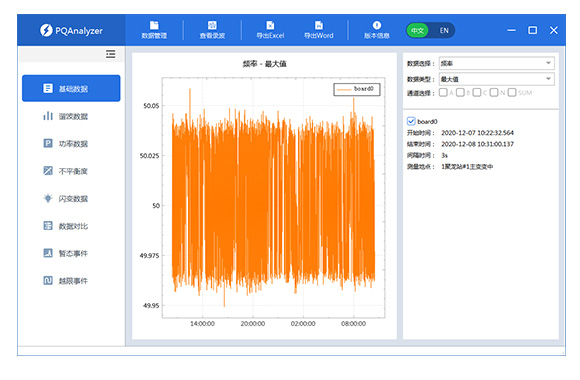Viewport: 580px width, 380px height.
Task: Expand the 数据选择 dropdown showing 频率
Action: (x=496, y=63)
